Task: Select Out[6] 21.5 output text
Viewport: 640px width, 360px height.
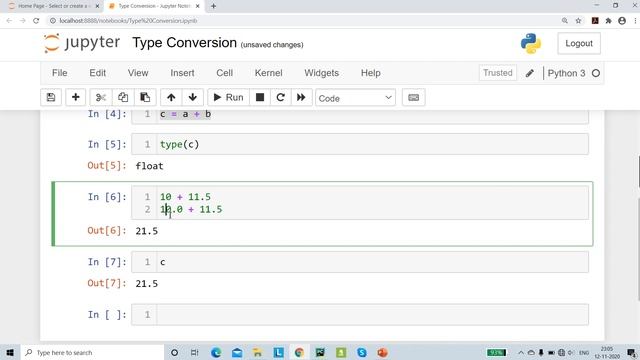Action: point(147,231)
